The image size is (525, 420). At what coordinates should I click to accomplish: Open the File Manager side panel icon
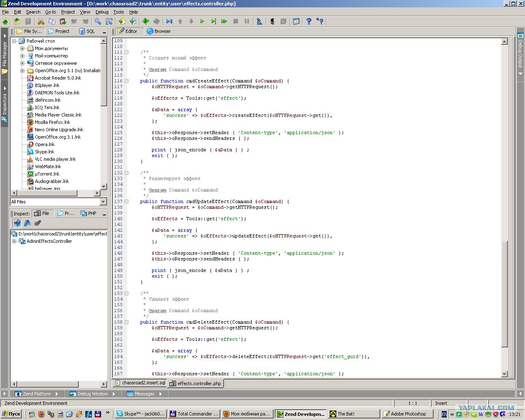[x=5, y=71]
